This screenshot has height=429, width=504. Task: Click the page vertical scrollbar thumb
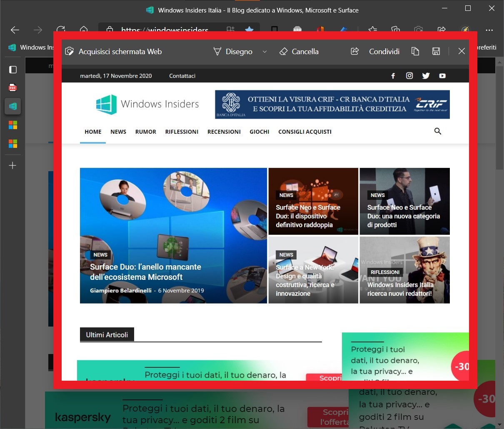coord(499,117)
